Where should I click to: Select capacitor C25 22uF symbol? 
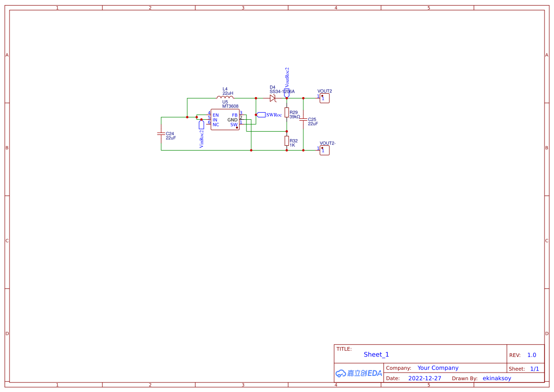coord(303,120)
